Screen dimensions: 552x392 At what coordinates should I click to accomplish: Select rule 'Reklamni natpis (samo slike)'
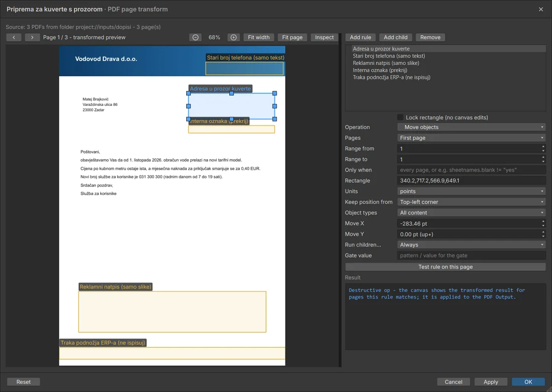446,63
